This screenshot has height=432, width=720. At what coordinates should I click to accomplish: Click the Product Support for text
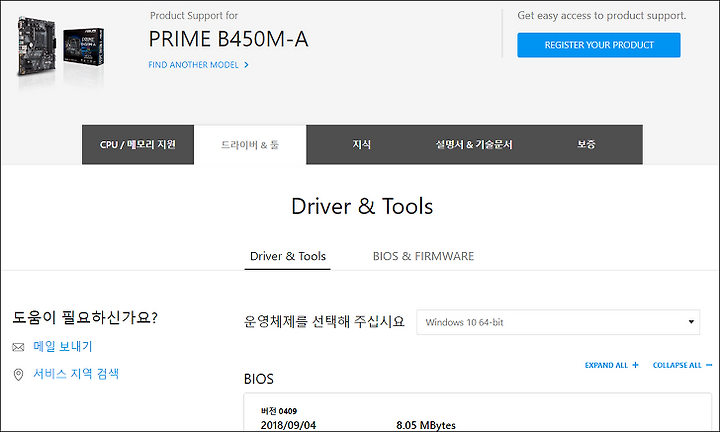194,16
